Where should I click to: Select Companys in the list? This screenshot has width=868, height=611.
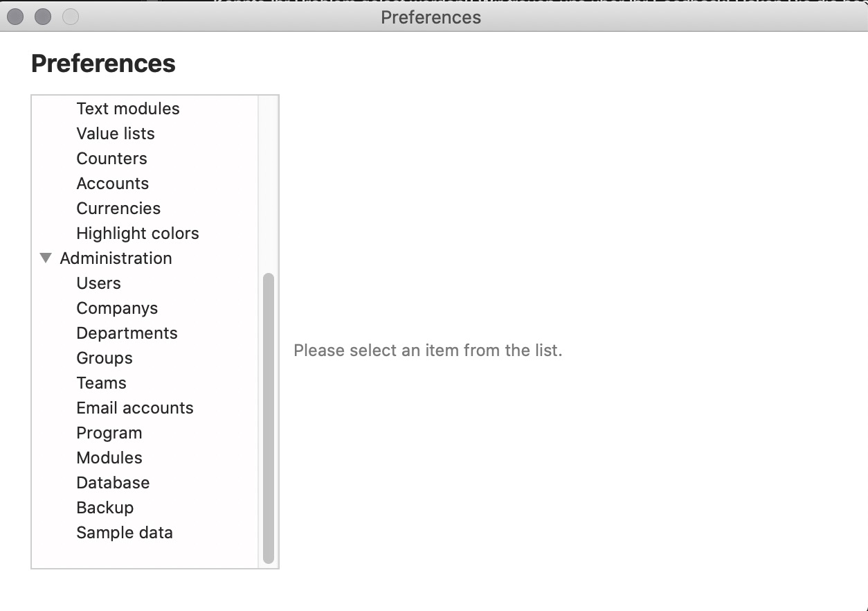[117, 308]
